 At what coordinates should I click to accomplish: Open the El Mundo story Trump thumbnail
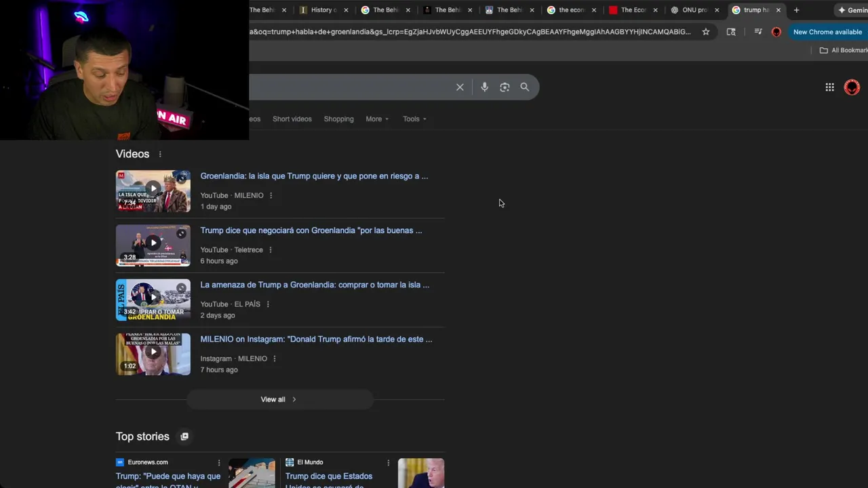pos(421,473)
